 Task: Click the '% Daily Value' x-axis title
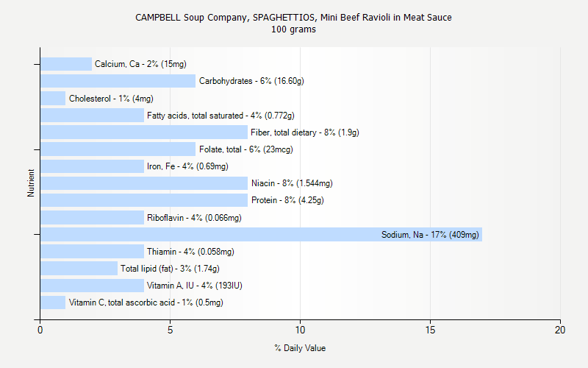300,348
